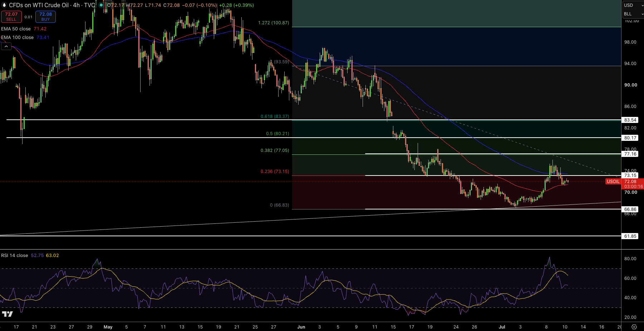Click the May label on time axis
The image size is (644, 331).
(108, 327)
